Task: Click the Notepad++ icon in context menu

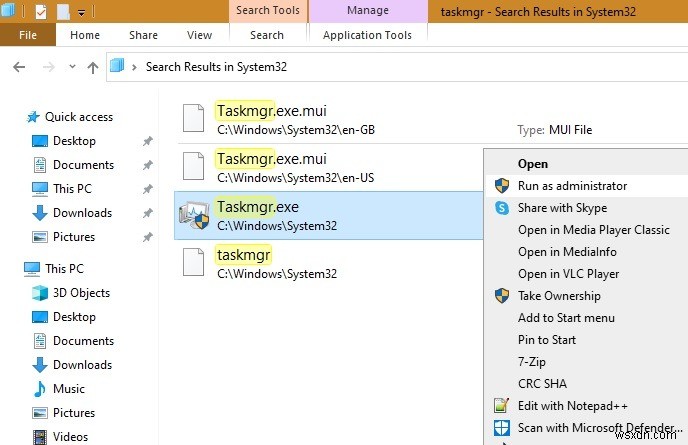Action: (502, 405)
